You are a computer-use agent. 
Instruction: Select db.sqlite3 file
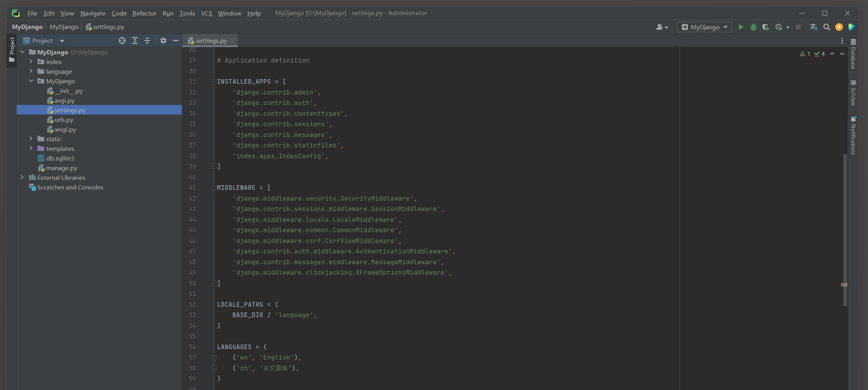coord(60,158)
